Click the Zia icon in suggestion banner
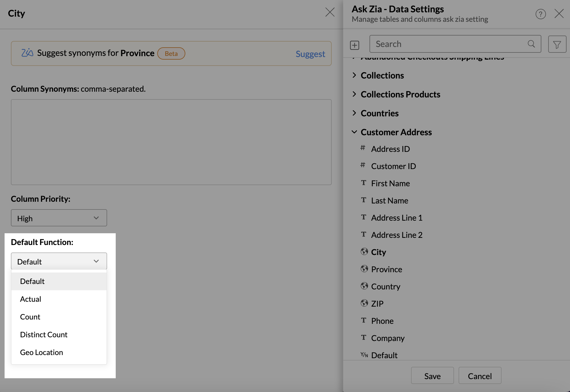The height and width of the screenshot is (392, 570). tap(27, 53)
